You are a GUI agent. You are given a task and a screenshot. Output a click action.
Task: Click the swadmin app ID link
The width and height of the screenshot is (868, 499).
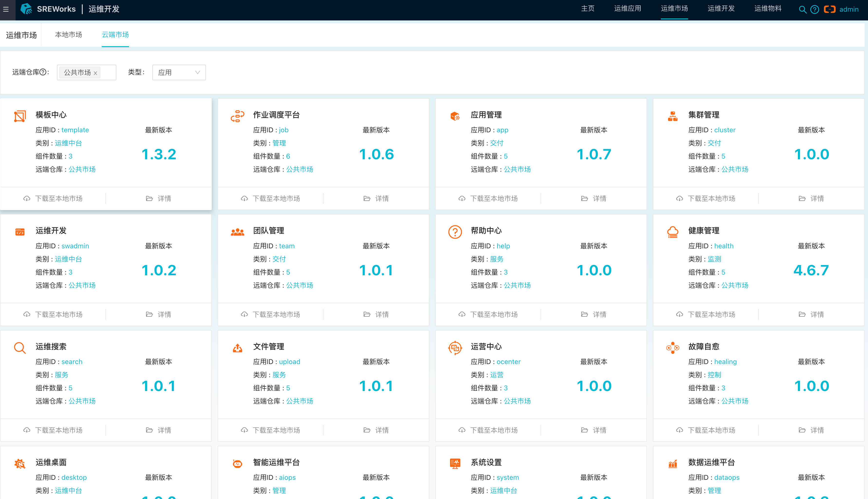(x=75, y=246)
